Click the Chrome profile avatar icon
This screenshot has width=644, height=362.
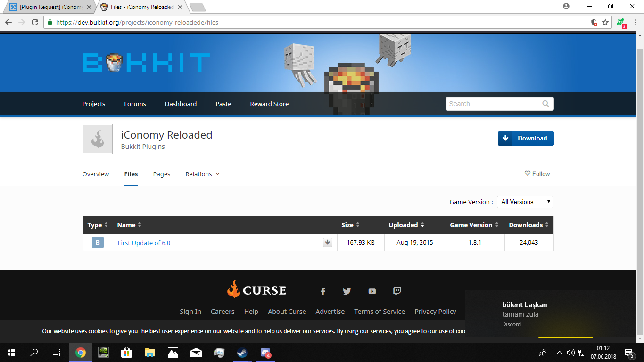click(566, 6)
